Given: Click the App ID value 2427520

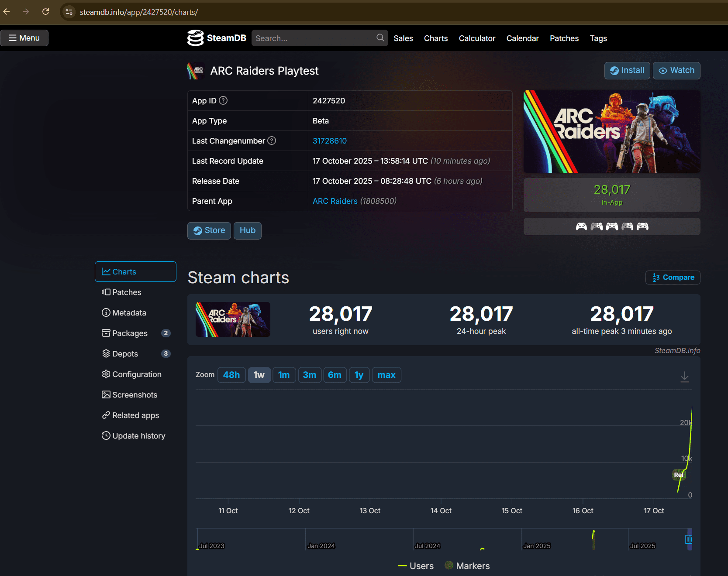Looking at the screenshot, I should point(329,101).
